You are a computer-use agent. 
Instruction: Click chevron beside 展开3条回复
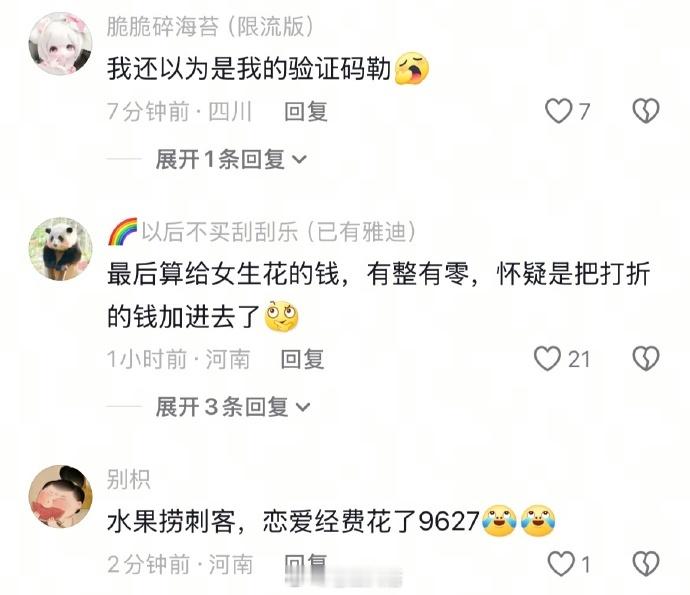[303, 407]
